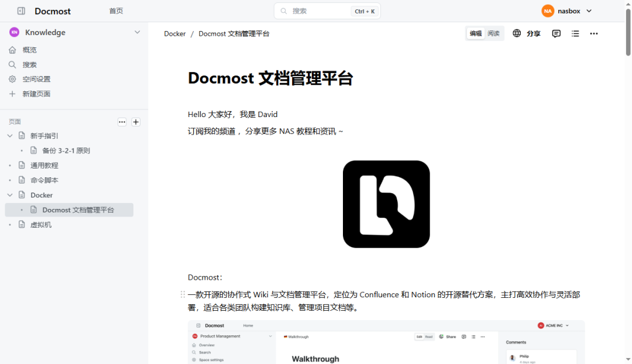Viewport: 632px width, 364px height.
Task: Open the 虚拟机 page
Action: 41,225
